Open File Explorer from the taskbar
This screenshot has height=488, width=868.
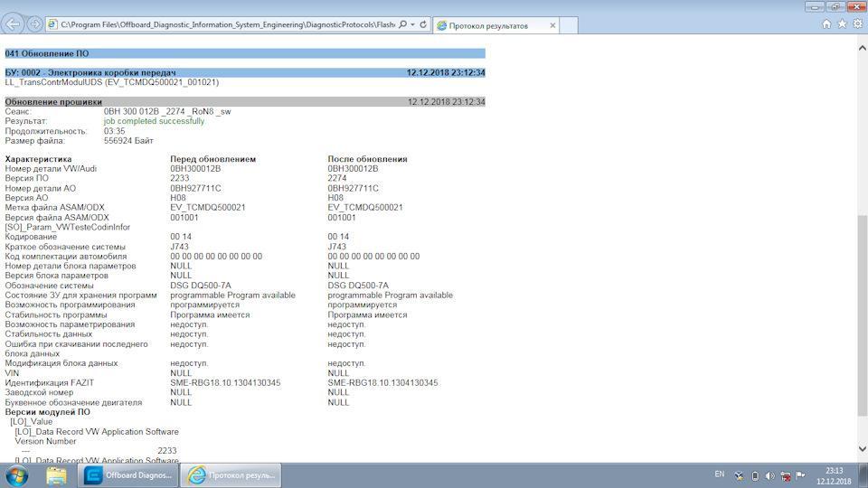(56, 475)
